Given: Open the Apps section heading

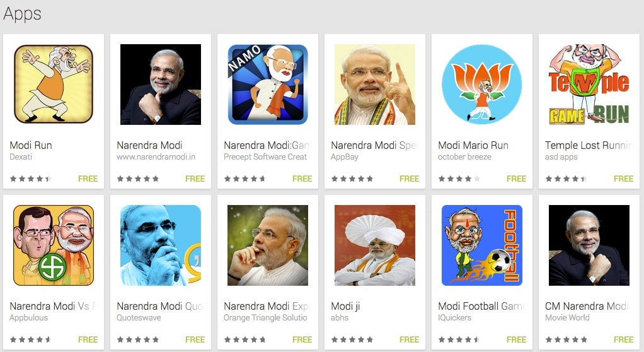Looking at the screenshot, I should (22, 14).
